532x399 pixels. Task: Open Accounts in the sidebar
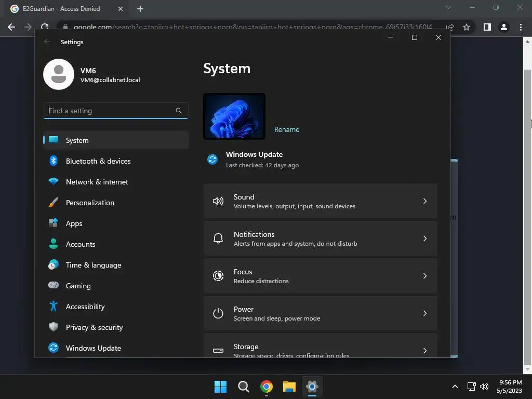tap(116, 244)
